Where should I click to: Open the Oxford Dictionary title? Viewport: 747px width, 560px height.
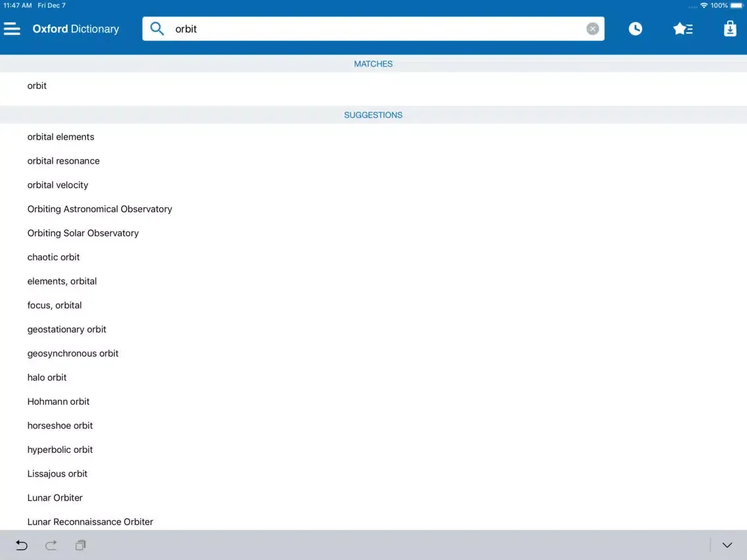click(76, 28)
